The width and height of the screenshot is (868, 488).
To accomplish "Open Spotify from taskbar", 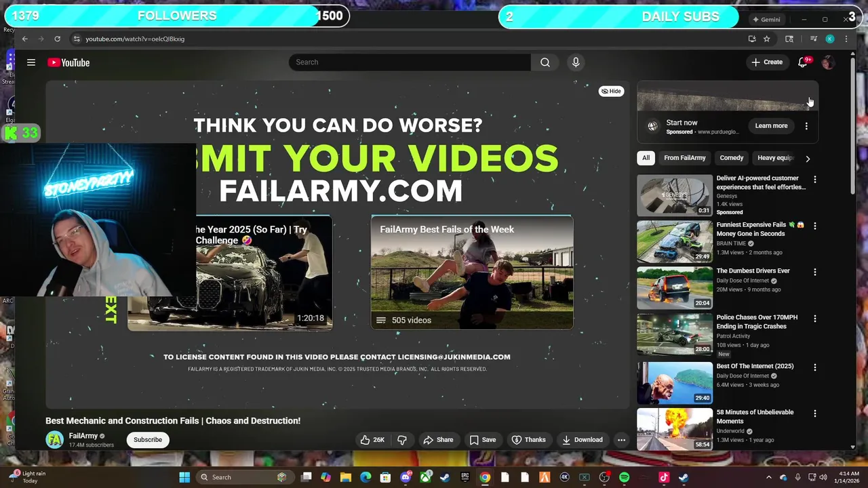I will pyautogui.click(x=625, y=477).
